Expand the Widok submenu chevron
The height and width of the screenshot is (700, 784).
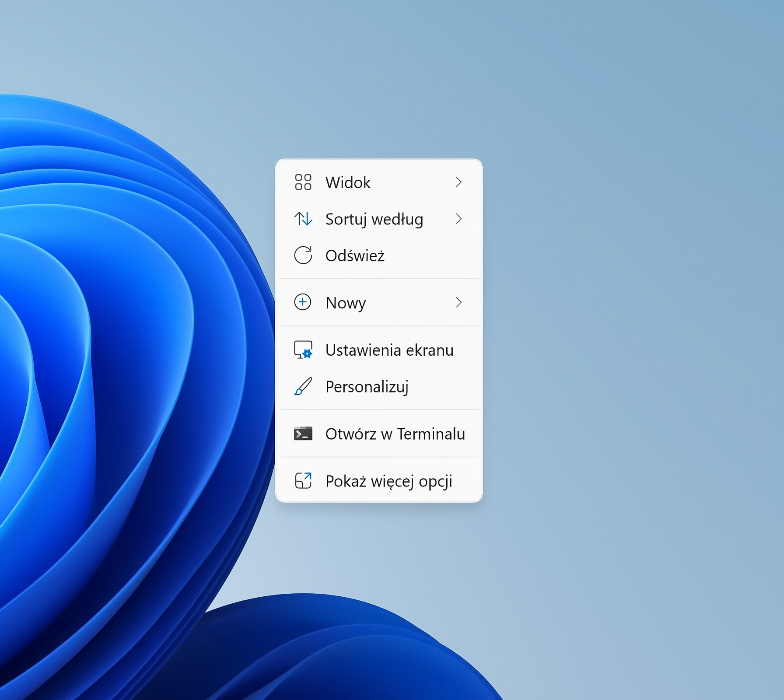tap(458, 182)
